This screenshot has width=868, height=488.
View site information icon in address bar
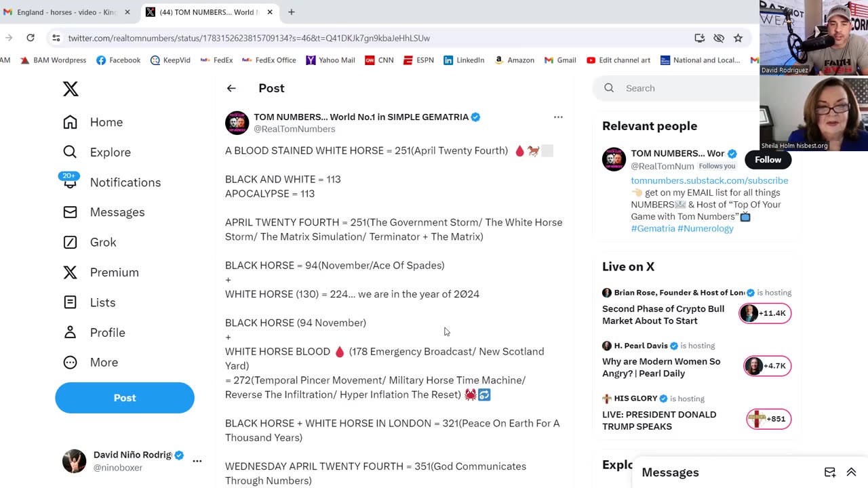coord(56,38)
